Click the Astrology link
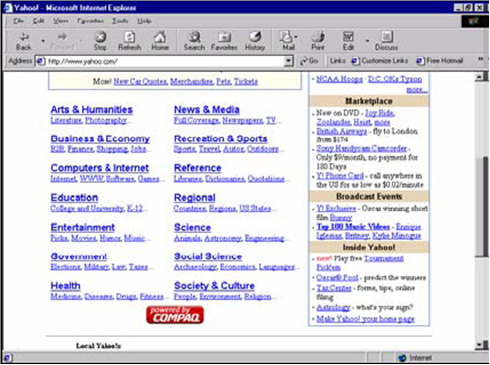490x365 pixels. tap(333, 307)
